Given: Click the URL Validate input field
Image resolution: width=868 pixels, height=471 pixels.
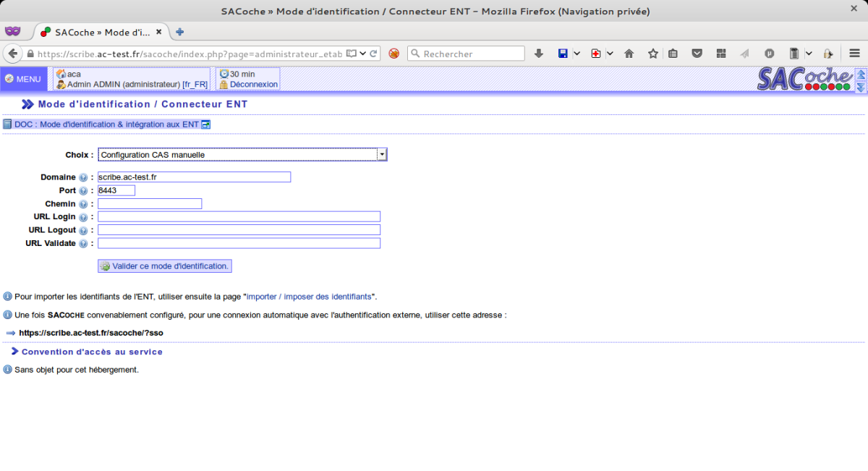Looking at the screenshot, I should coord(239,243).
